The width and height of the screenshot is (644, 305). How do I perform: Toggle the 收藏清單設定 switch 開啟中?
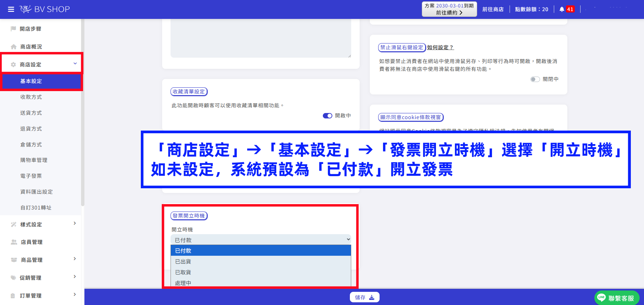point(328,116)
